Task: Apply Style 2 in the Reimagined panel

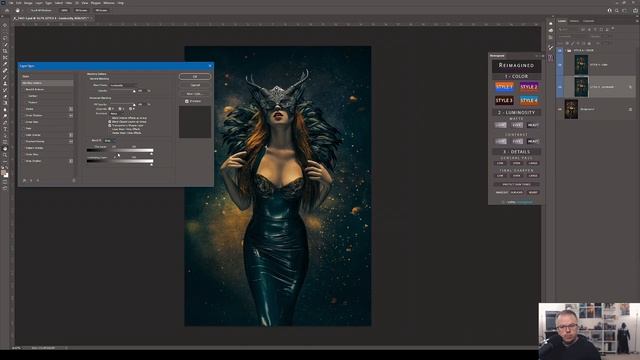Action: pyautogui.click(x=529, y=87)
